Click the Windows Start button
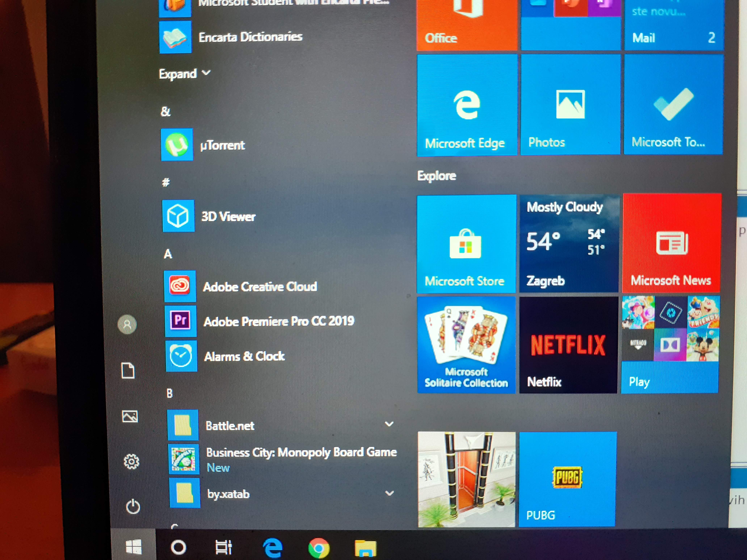This screenshot has height=560, width=747. (x=133, y=547)
